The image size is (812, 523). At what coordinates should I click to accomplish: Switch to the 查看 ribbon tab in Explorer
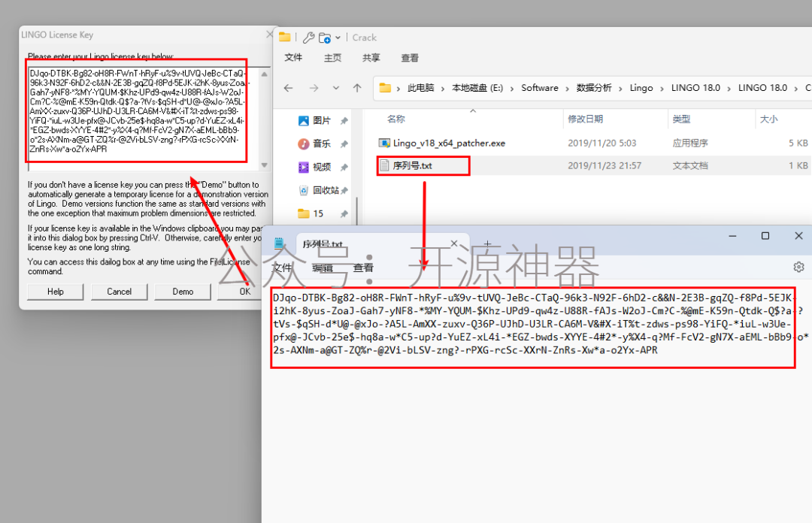(410, 57)
